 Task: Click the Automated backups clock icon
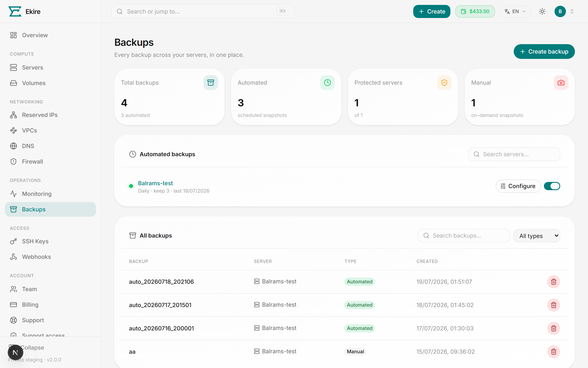(133, 154)
